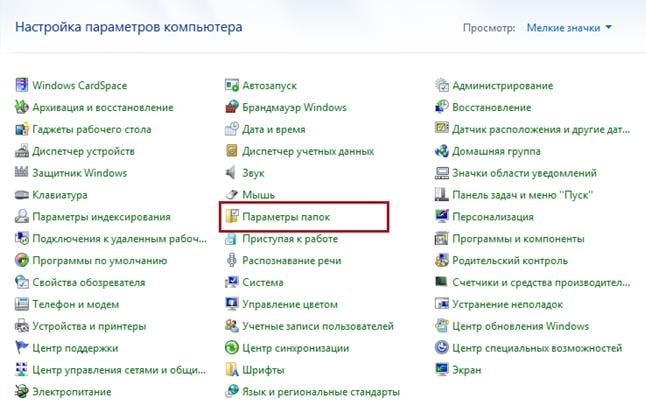Click the Windows CardSpace icon
This screenshot has width=646, height=418.
tap(21, 85)
